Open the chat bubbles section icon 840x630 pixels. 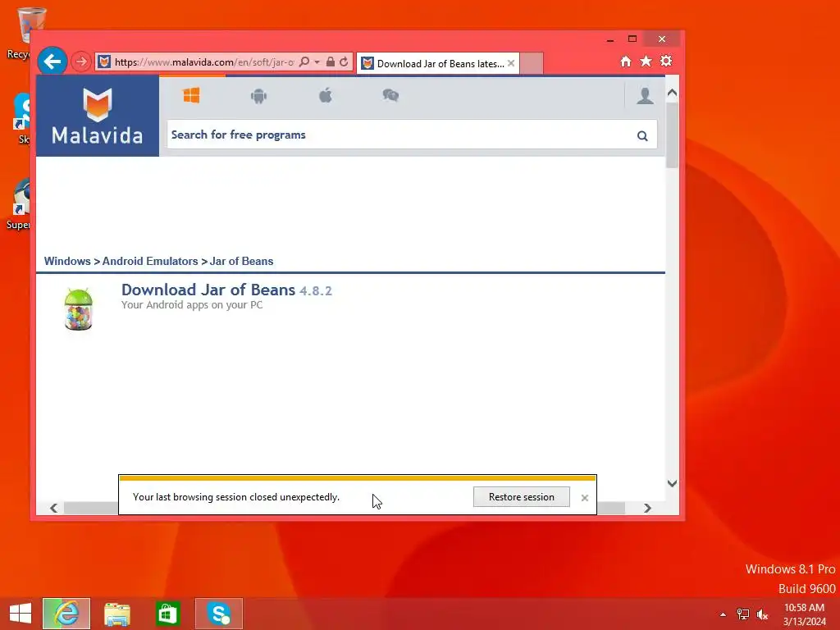[x=390, y=95]
